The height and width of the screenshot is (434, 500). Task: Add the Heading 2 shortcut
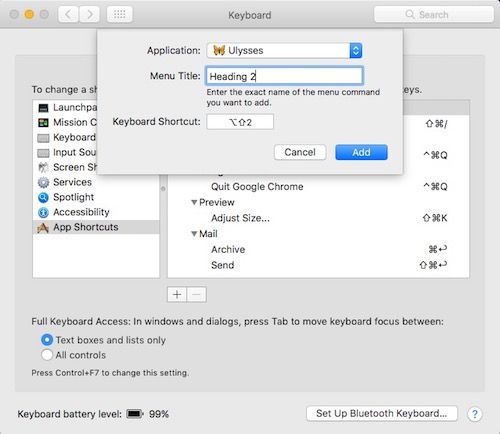tap(361, 152)
